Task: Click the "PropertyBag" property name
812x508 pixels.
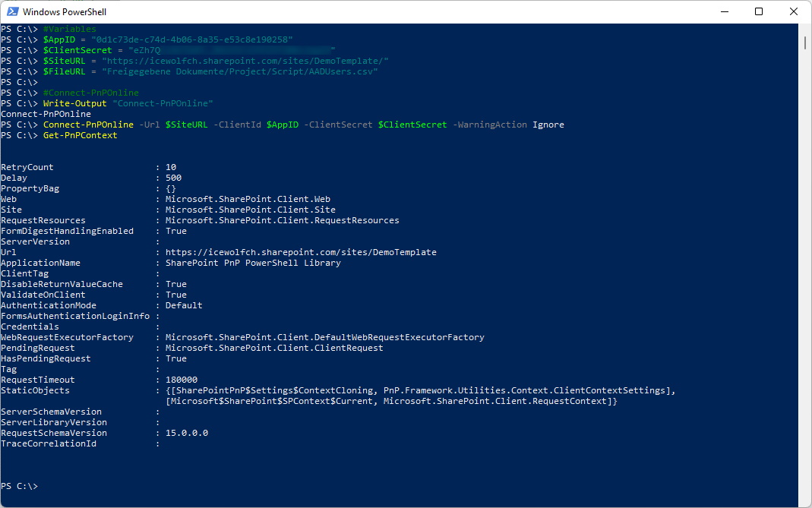Action: (30, 188)
